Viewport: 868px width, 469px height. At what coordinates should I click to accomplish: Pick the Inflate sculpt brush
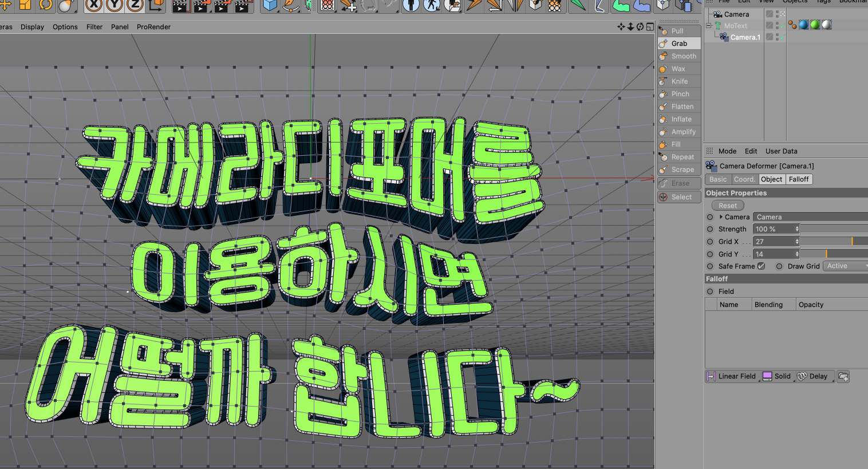click(x=679, y=119)
